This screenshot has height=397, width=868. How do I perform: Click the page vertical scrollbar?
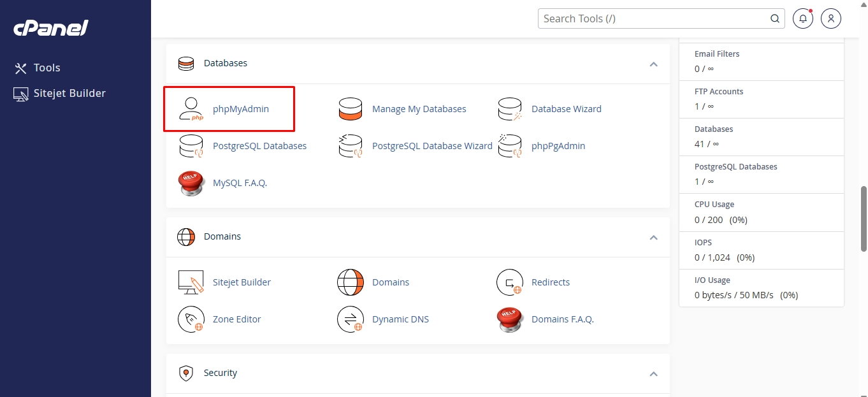[x=864, y=219]
